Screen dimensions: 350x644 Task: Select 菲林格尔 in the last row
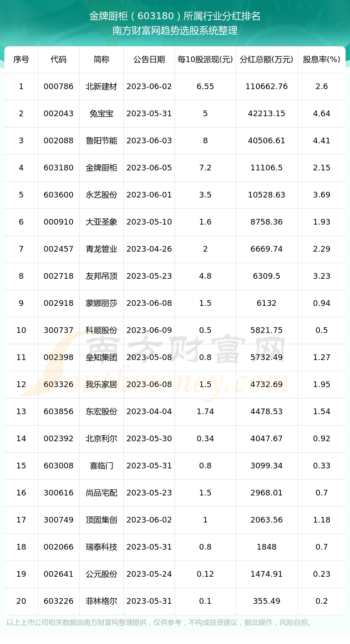click(101, 601)
